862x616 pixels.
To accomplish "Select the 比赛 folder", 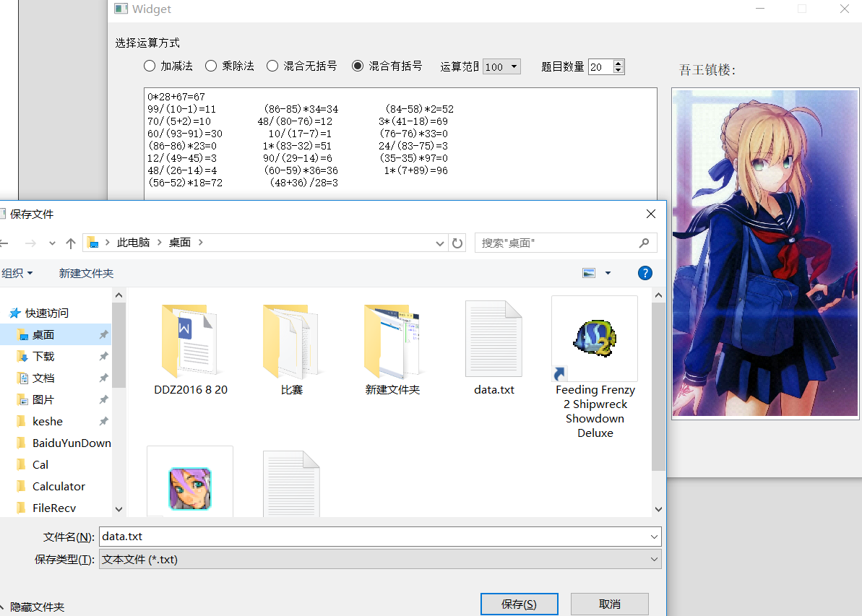I will (x=291, y=349).
